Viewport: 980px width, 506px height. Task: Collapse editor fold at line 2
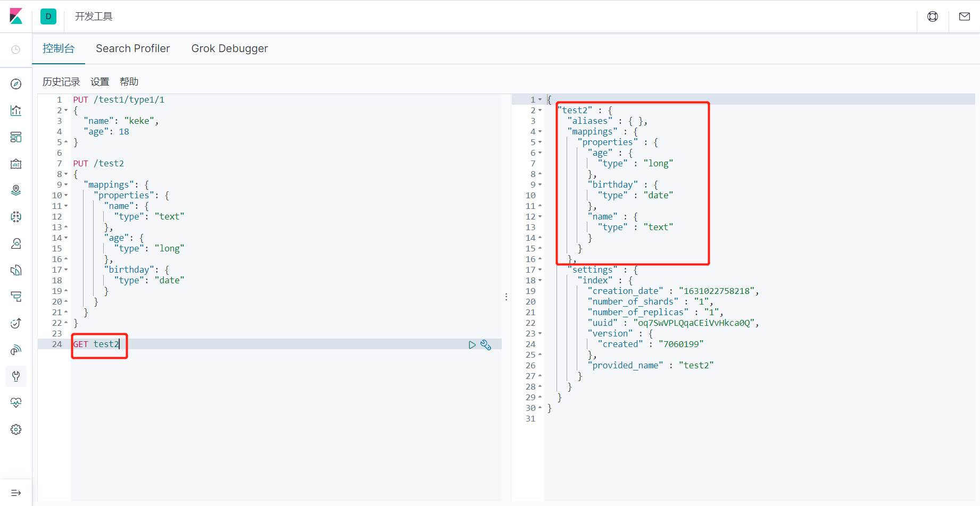66,111
